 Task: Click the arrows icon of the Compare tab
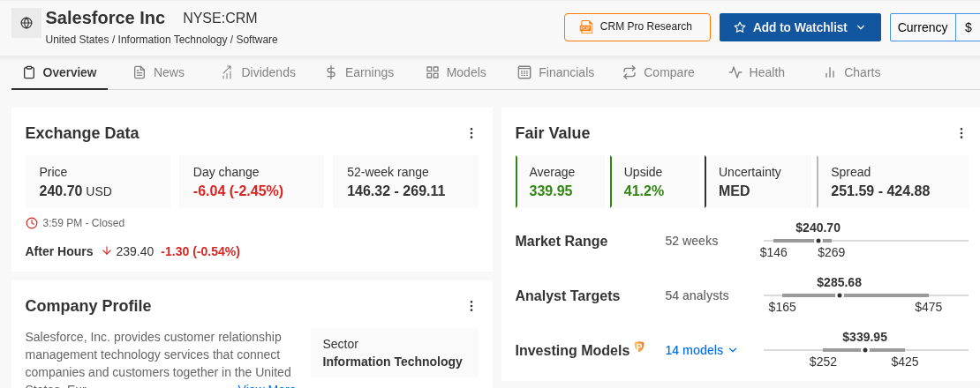pyautogui.click(x=629, y=72)
